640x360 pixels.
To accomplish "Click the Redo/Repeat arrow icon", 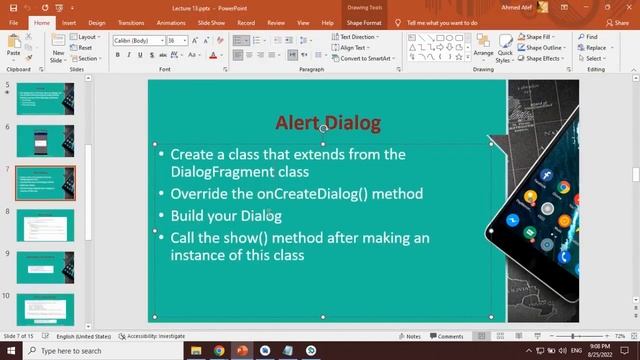I will (x=45, y=8).
